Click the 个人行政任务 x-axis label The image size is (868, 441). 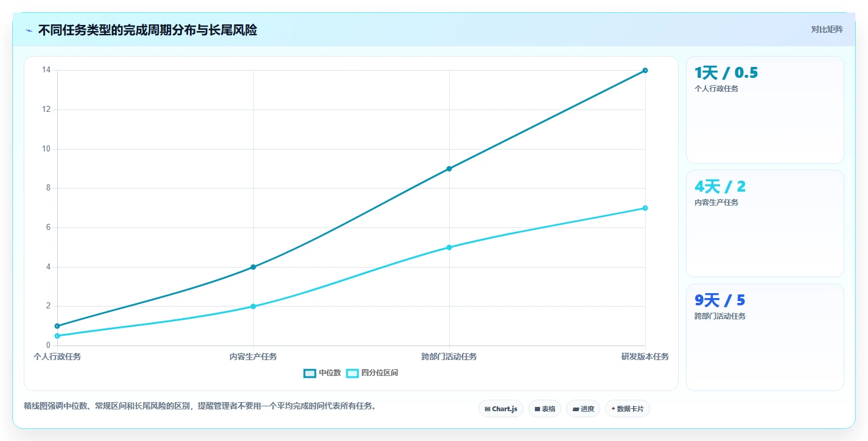(x=57, y=356)
